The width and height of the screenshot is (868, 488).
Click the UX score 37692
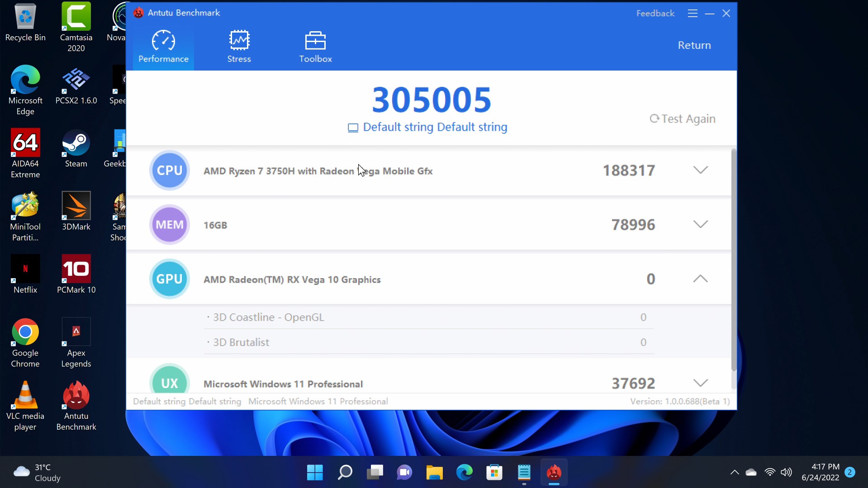pos(633,384)
